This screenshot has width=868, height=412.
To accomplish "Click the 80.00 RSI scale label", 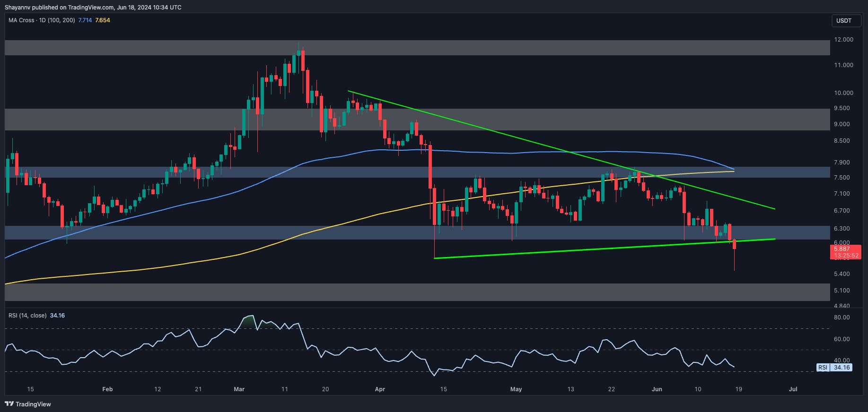I will point(842,317).
